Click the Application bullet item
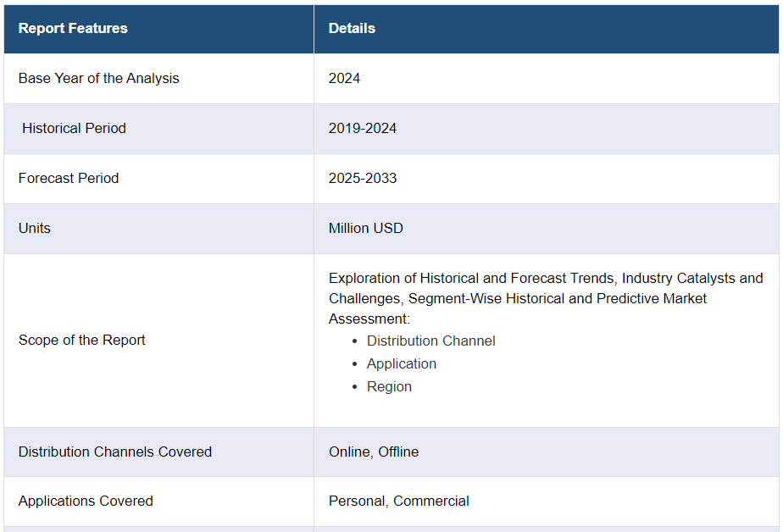The height and width of the screenshot is (532, 783). point(402,363)
